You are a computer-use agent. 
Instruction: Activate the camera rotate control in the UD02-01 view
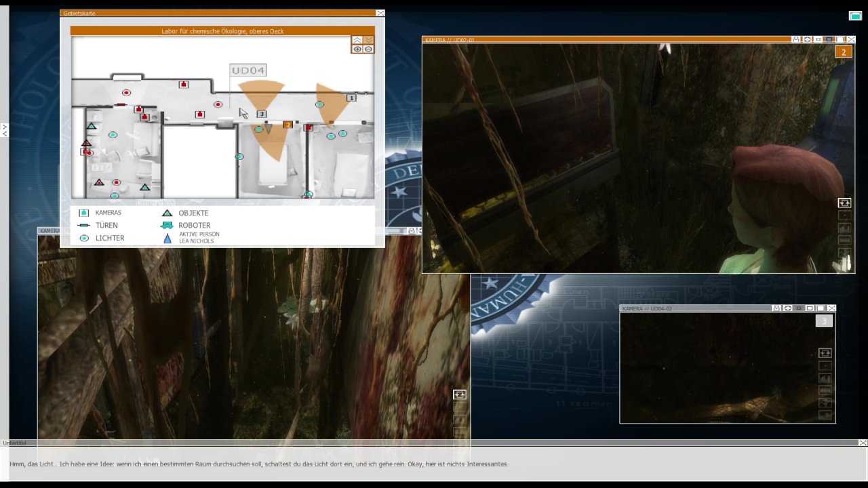[844, 203]
